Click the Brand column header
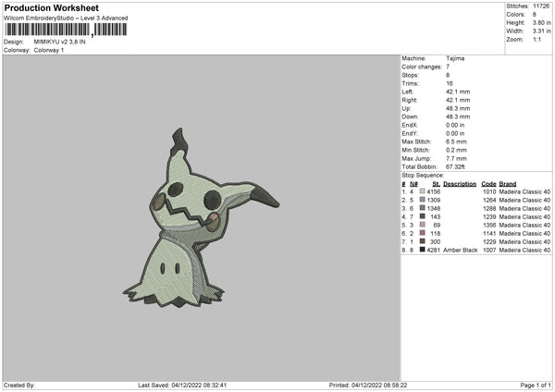The image size is (555, 392). click(508, 184)
